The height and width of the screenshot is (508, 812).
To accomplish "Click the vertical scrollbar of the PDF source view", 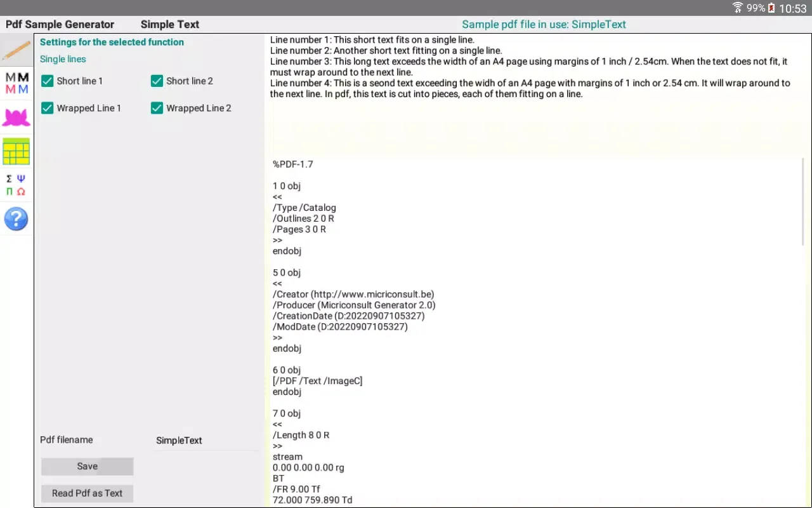I will pos(803,202).
